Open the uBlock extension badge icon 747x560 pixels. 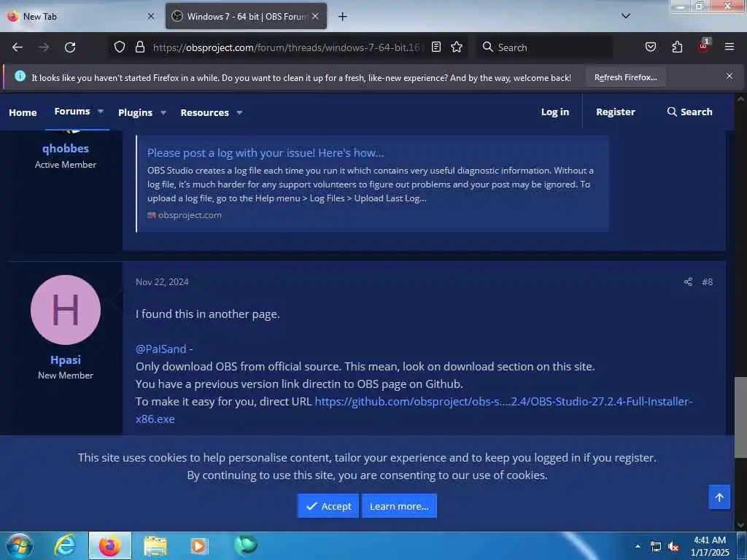704,46
